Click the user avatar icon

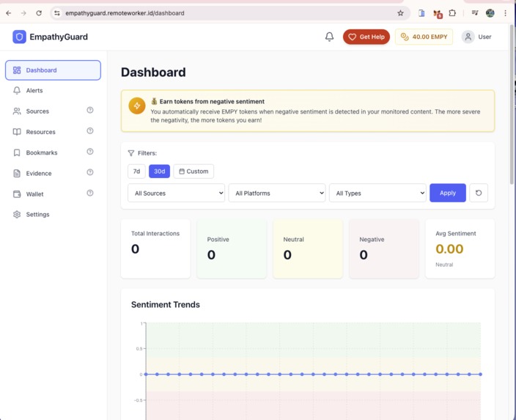pos(468,37)
